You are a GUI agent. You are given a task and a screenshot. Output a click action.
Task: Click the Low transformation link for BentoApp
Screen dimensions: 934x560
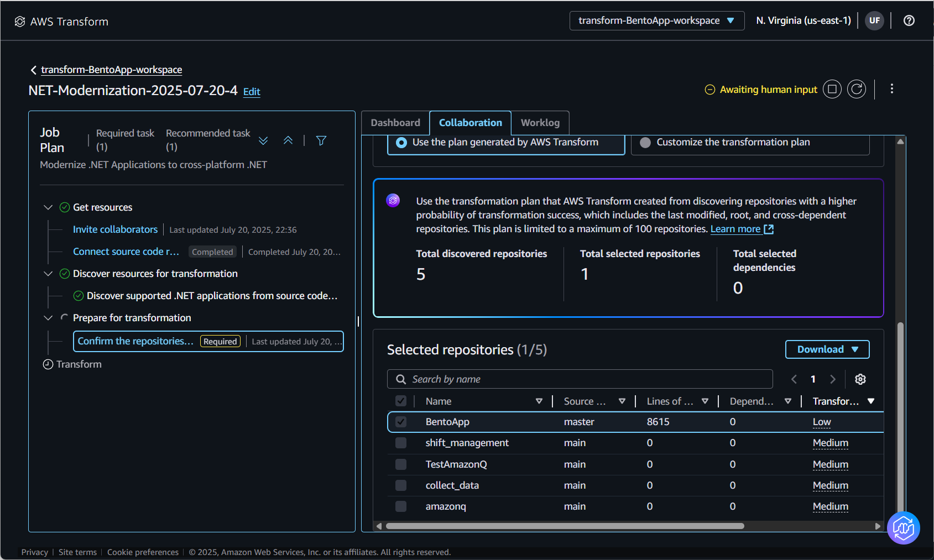click(x=822, y=422)
